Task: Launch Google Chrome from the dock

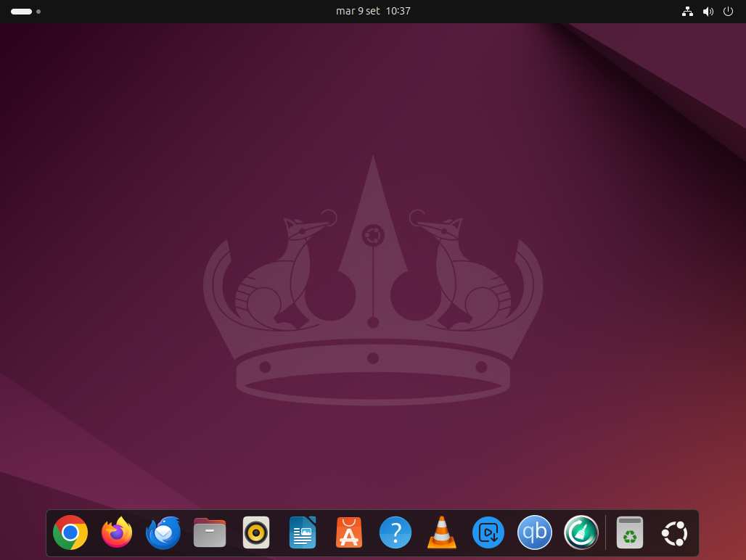Action: point(70,532)
